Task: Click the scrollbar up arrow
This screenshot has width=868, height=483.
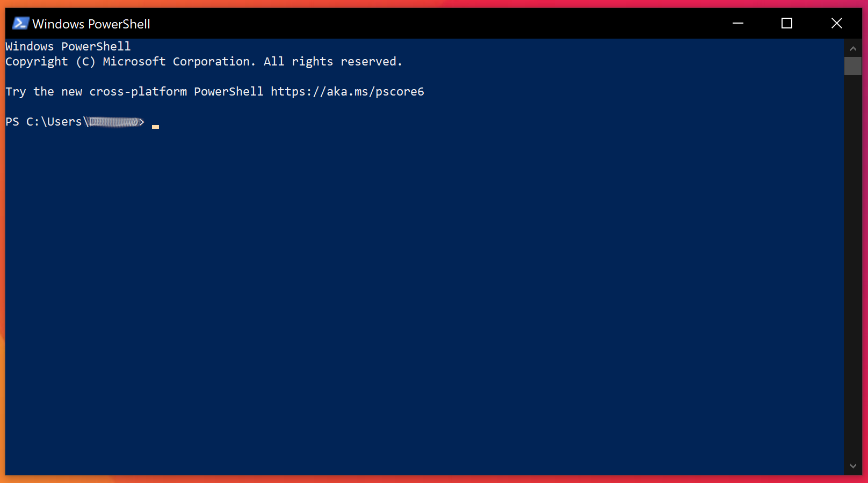Action: coord(853,48)
